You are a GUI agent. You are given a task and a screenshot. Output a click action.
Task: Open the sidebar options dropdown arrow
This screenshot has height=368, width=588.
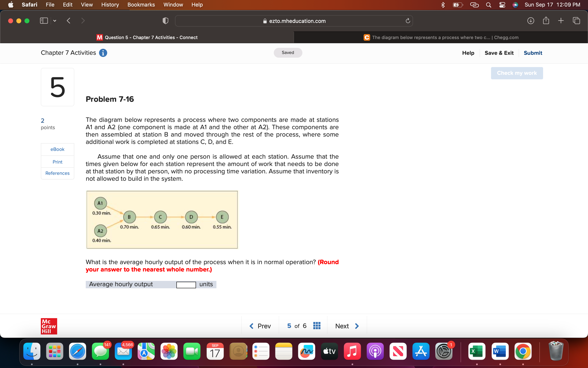(55, 21)
